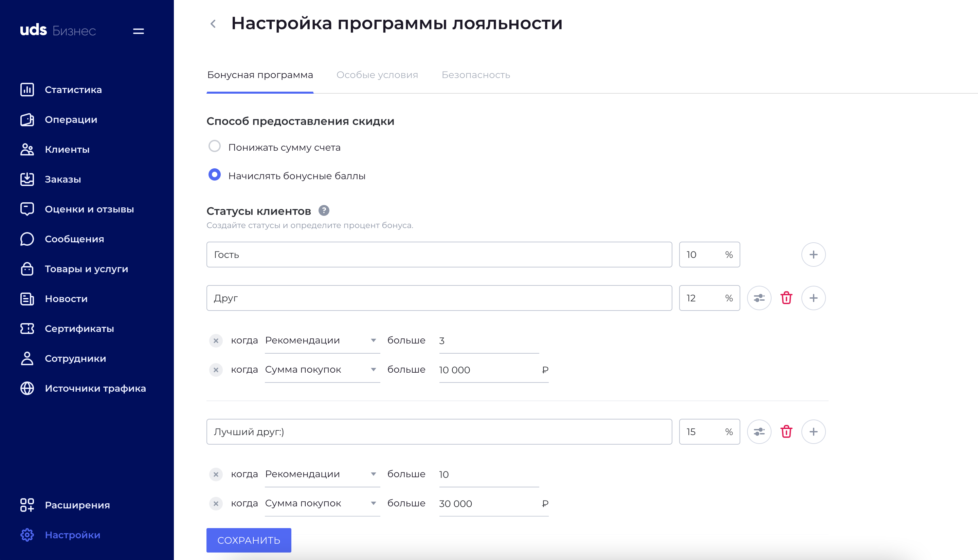Select 'Понижать сумму счета' radio button
Image resolution: width=978 pixels, height=560 pixels.
click(x=214, y=147)
